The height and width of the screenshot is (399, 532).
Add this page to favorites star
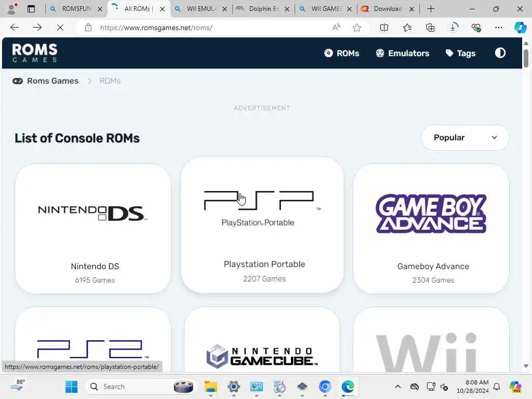[x=356, y=28]
